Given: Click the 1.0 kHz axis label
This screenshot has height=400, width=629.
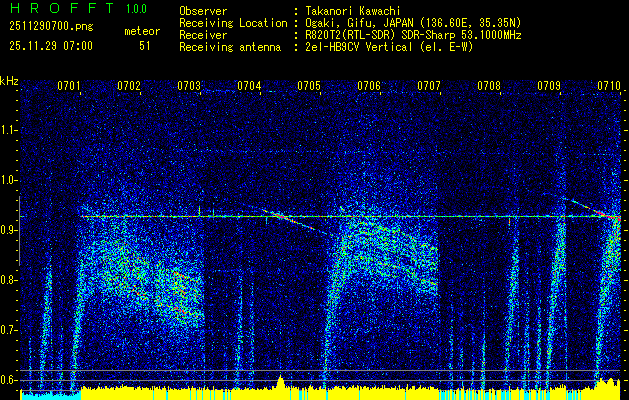Looking at the screenshot, I should [x=8, y=181].
